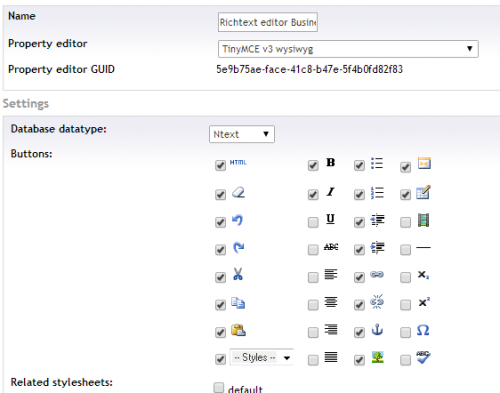Viewport: 500px width, 393px height.
Task: Click the insert link chain icon
Action: [x=377, y=274]
